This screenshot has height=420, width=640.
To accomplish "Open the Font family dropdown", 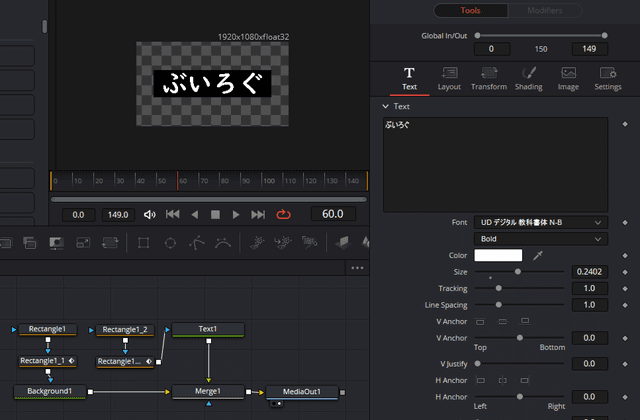I will pyautogui.click(x=541, y=222).
